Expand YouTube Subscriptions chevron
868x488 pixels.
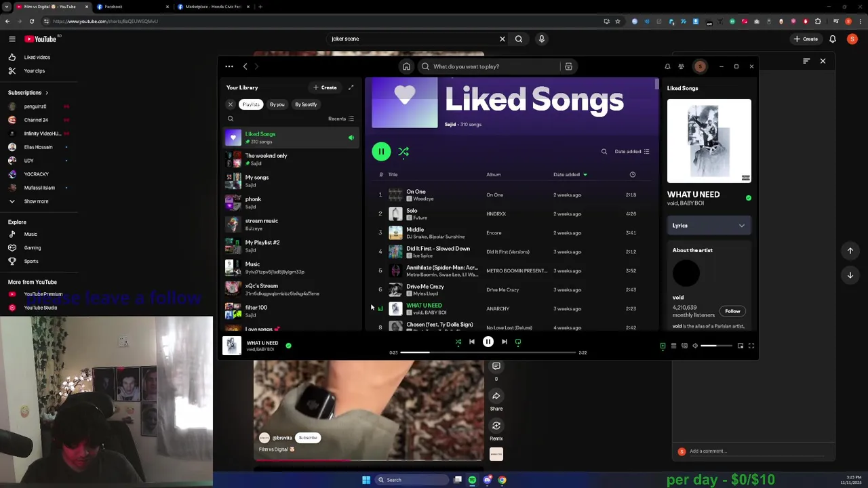46,93
